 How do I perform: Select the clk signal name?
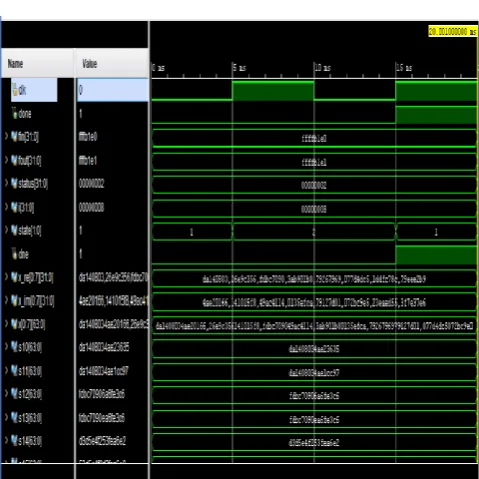[x=22, y=90]
